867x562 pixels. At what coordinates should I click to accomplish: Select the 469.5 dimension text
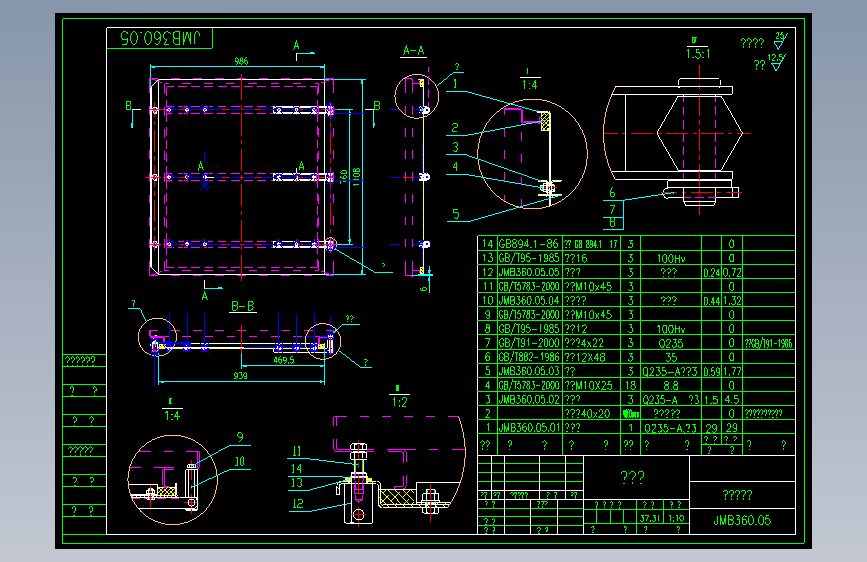(x=284, y=360)
